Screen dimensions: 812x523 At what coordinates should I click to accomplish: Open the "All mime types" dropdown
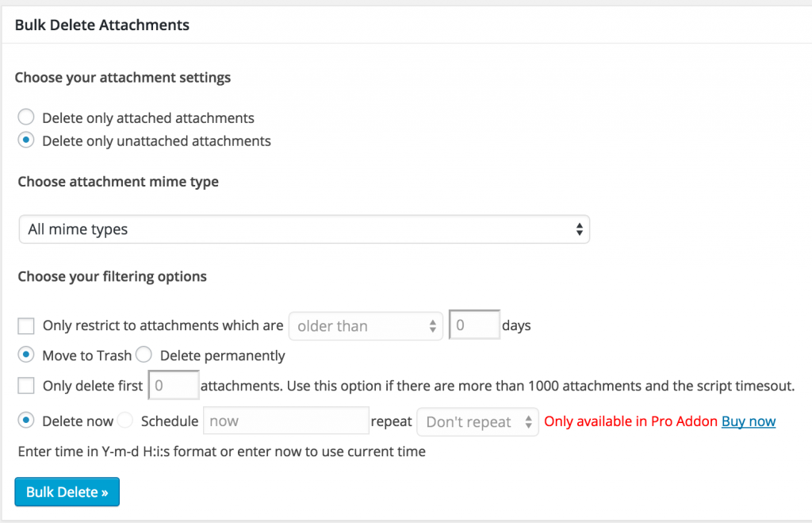click(304, 229)
